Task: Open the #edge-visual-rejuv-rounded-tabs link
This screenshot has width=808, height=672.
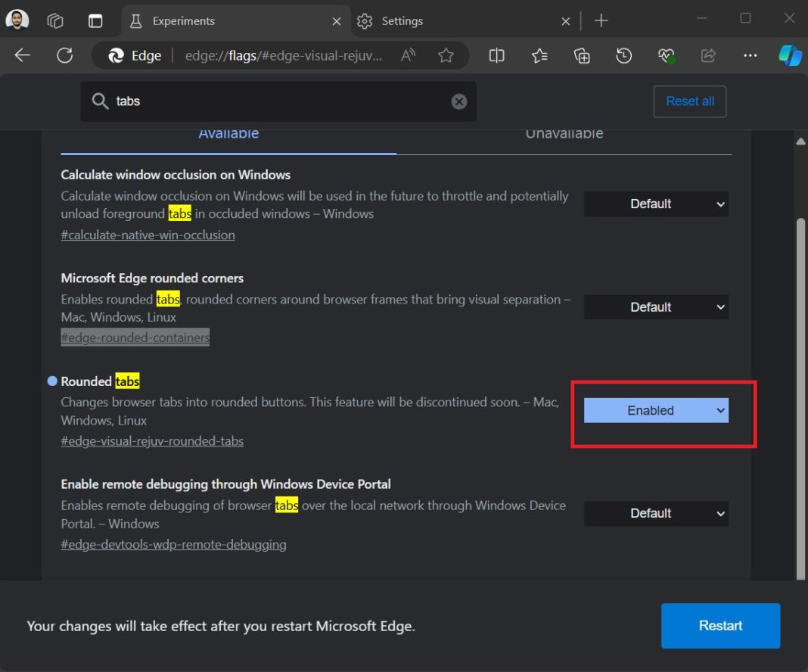Action: pyautogui.click(x=153, y=440)
